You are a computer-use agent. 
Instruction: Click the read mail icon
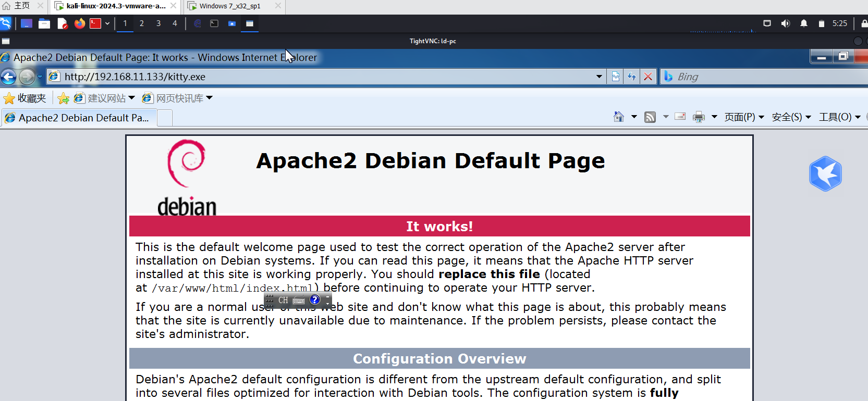[680, 117]
